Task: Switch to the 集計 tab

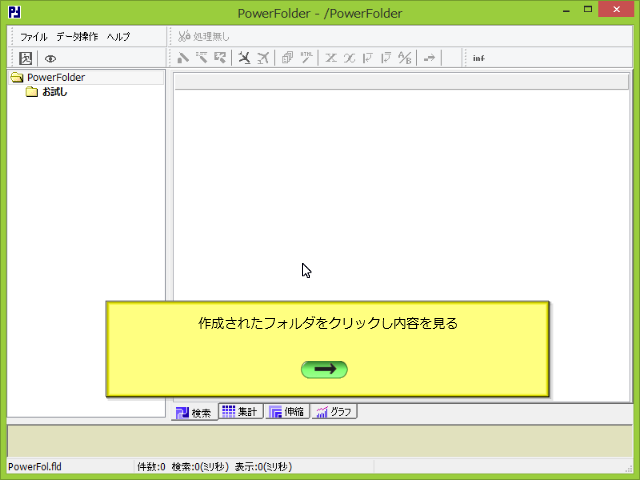Action: [x=240, y=411]
